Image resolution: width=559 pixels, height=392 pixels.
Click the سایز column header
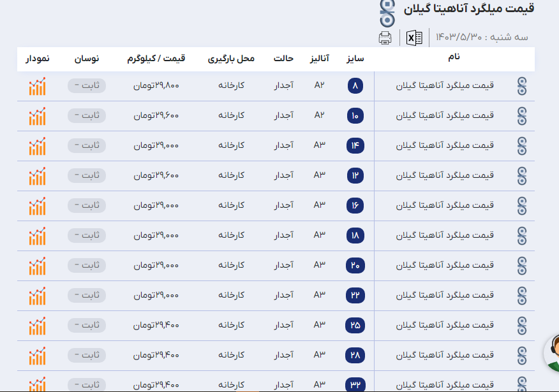(355, 59)
